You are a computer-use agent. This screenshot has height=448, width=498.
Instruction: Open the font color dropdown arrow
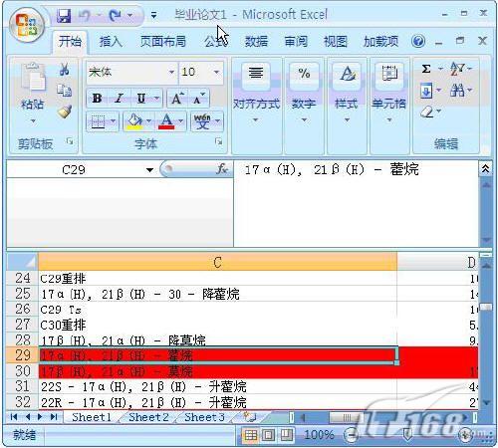tap(181, 121)
